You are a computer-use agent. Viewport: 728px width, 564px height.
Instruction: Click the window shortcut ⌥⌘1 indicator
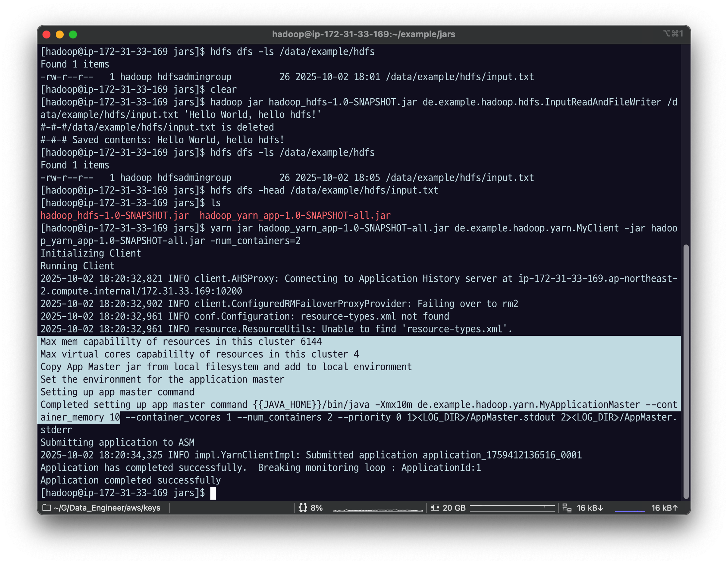[673, 34]
